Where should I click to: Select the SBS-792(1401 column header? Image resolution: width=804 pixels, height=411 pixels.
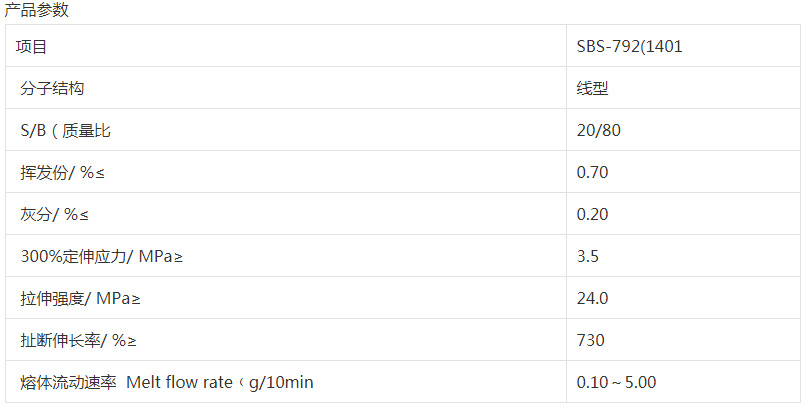click(629, 46)
